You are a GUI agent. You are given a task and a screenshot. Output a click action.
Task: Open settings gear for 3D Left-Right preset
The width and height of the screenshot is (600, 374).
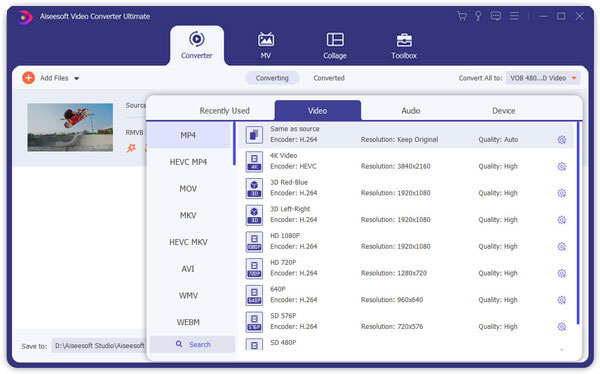(562, 220)
